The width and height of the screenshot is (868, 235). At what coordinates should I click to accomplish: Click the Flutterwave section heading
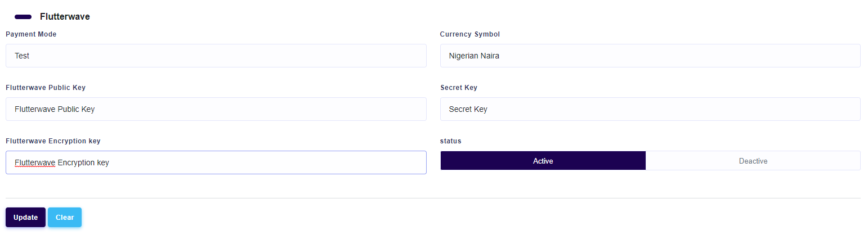pos(65,17)
